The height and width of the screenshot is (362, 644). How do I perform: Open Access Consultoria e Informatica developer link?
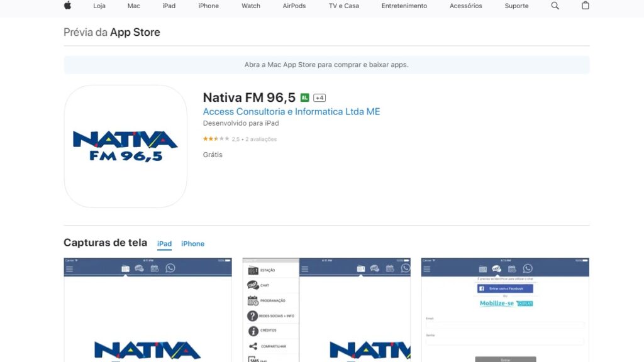click(x=291, y=112)
